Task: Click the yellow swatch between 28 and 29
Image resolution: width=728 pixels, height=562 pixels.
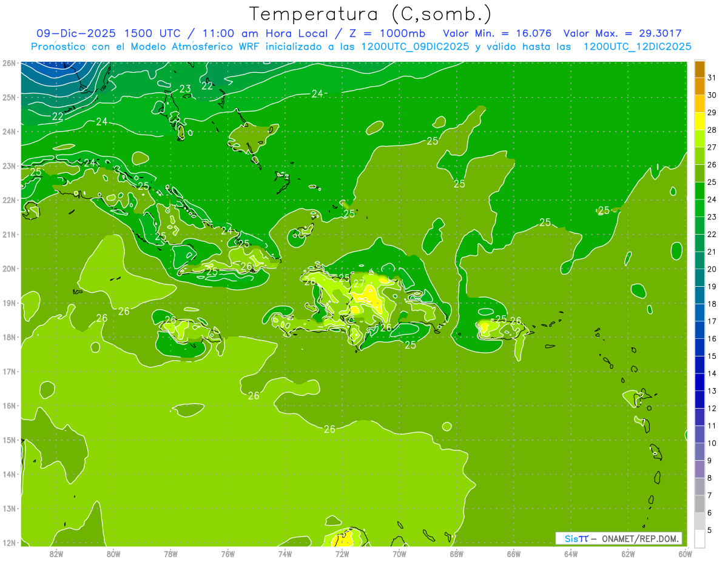Action: pos(699,121)
